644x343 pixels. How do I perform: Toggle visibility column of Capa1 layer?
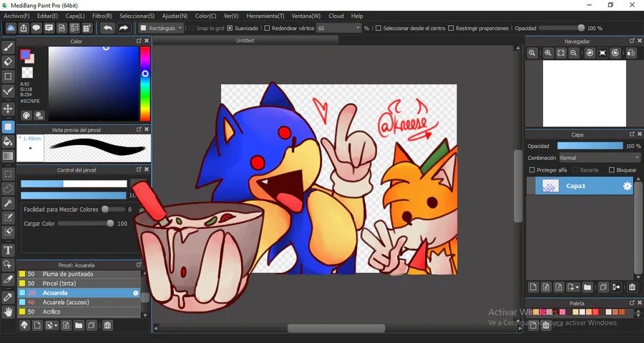coord(531,186)
